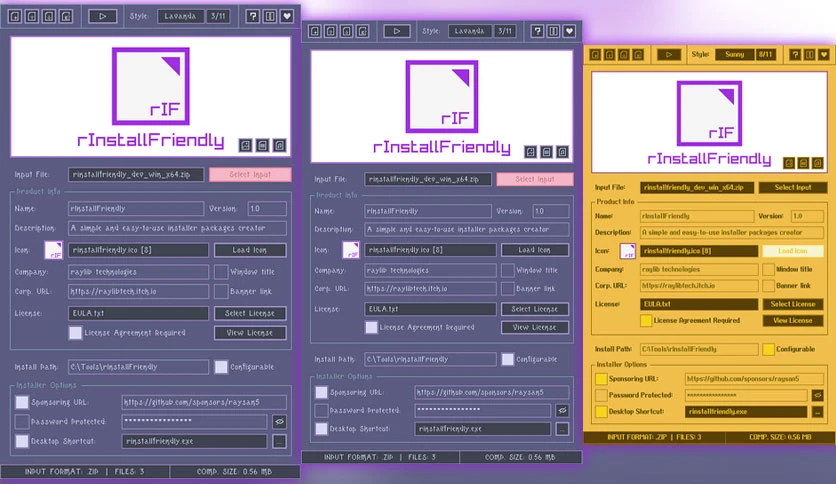Toggle Configurable checkbox in the middle window
The height and width of the screenshot is (484, 836).
click(x=508, y=359)
